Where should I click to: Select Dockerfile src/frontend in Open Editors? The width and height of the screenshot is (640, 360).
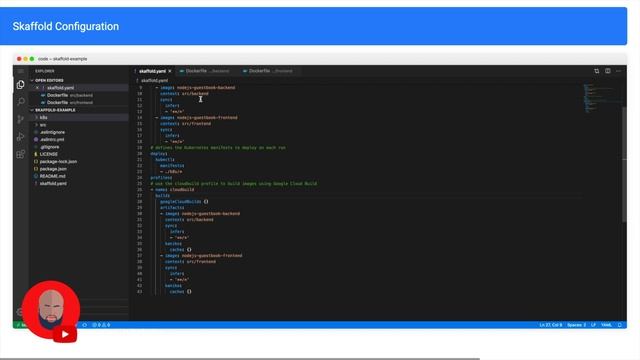[79, 102]
